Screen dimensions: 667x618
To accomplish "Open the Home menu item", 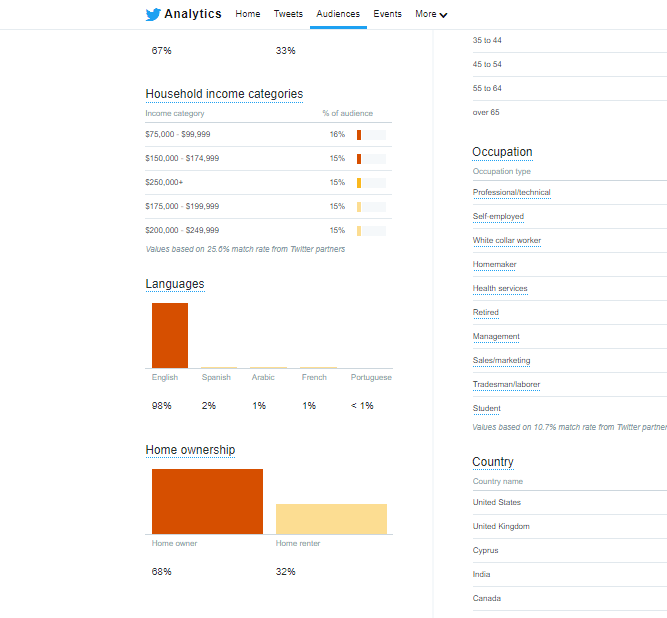I will point(247,14).
